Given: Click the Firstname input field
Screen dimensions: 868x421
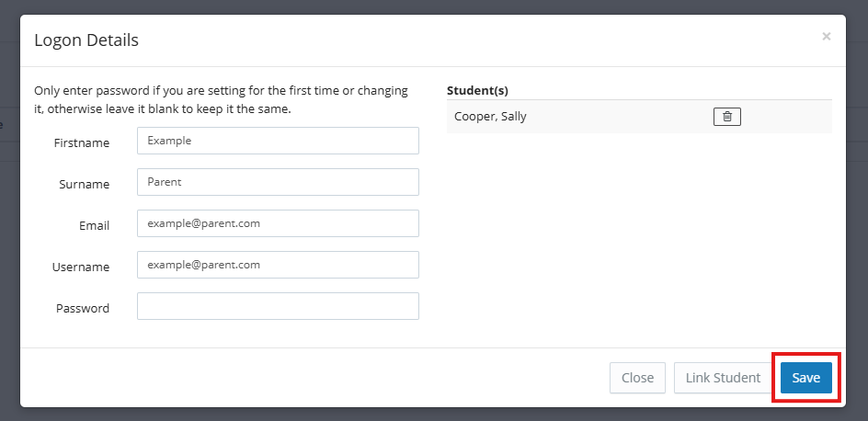Looking at the screenshot, I should [x=278, y=141].
